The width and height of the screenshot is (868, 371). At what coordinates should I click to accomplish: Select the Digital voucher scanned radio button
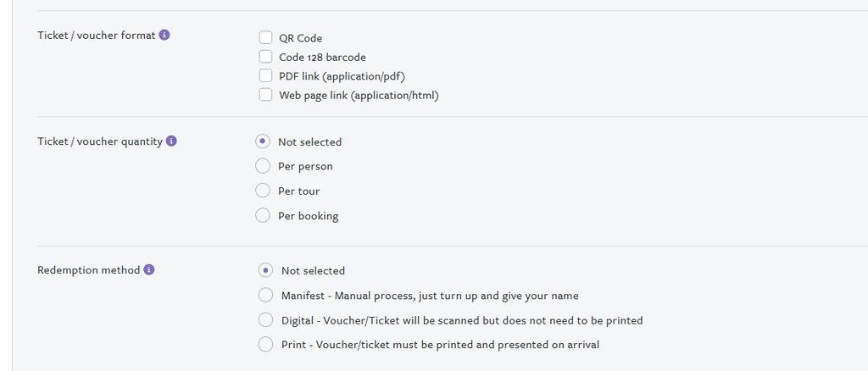pyautogui.click(x=265, y=320)
